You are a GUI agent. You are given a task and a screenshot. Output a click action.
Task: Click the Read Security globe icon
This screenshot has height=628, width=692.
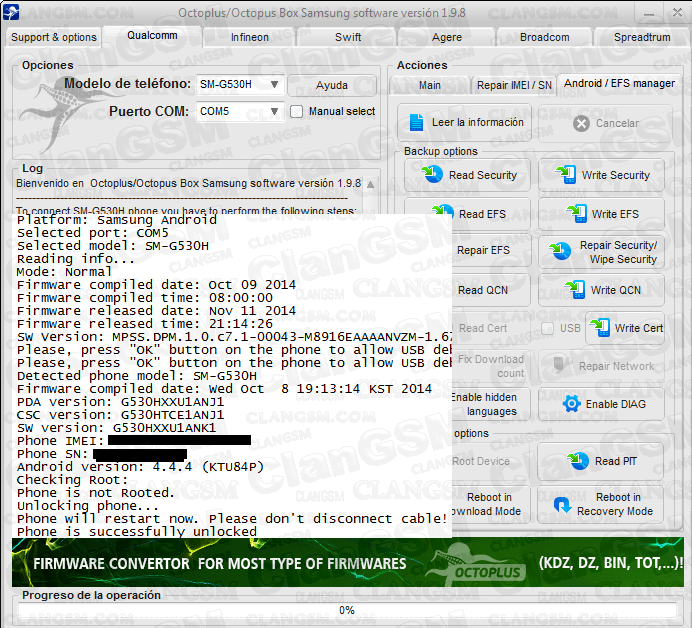point(432,174)
